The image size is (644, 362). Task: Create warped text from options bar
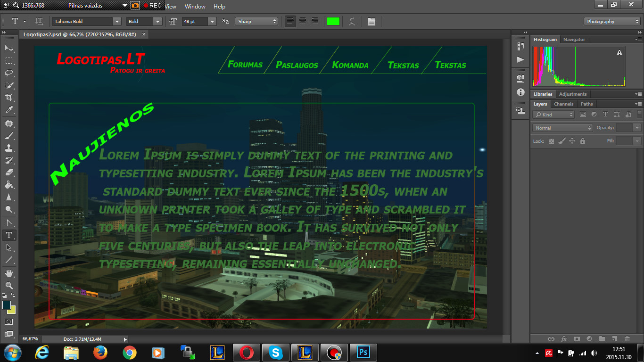pos(352,21)
